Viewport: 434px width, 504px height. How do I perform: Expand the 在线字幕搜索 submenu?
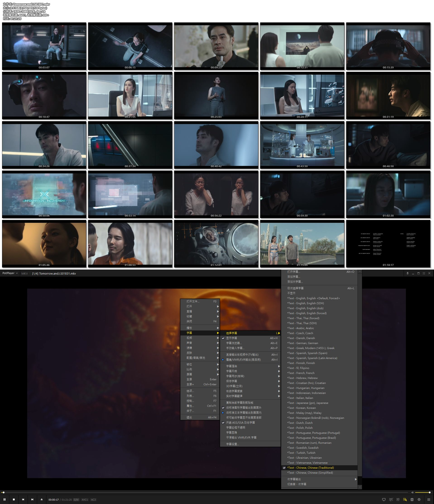[250, 391]
